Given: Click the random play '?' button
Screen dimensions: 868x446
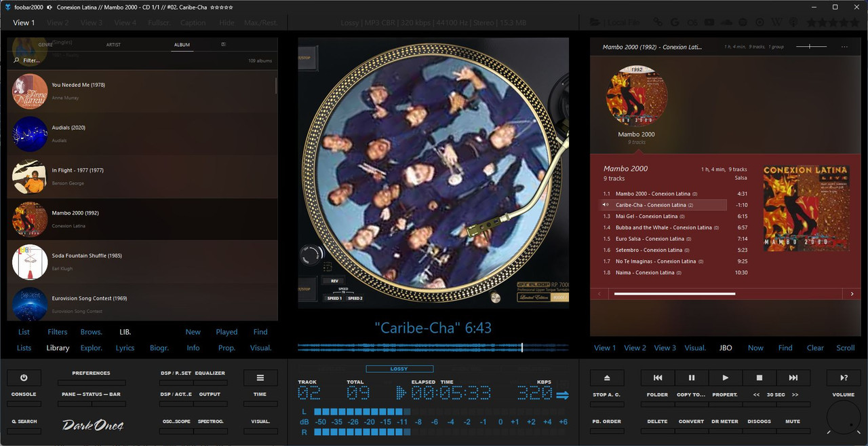Looking at the screenshot, I should 844,378.
